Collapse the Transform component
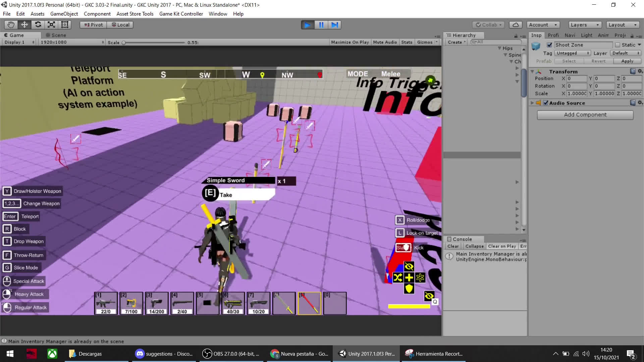 (532, 72)
